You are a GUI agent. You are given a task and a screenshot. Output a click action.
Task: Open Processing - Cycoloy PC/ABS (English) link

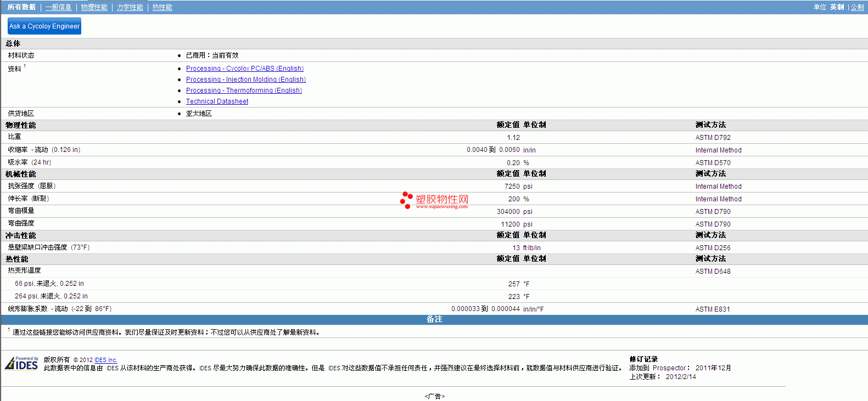pos(245,69)
